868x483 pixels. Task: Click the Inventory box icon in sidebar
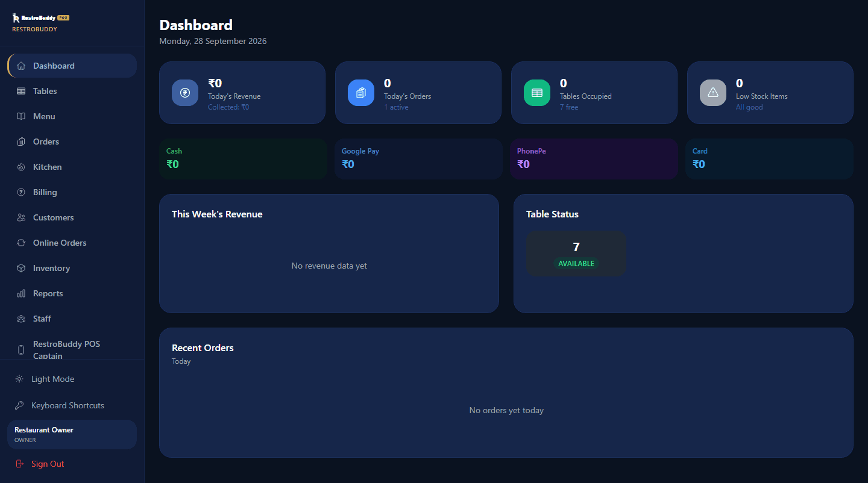(x=21, y=268)
